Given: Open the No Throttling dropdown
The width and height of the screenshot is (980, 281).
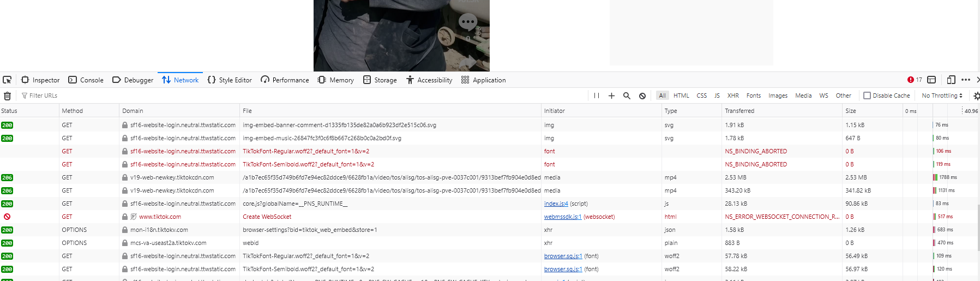Looking at the screenshot, I should pos(942,95).
